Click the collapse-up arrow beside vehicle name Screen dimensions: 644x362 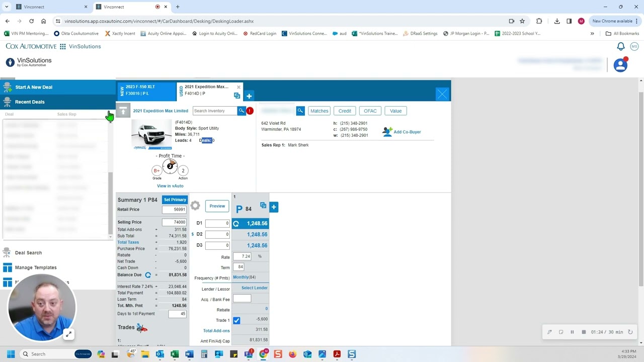[123, 111]
